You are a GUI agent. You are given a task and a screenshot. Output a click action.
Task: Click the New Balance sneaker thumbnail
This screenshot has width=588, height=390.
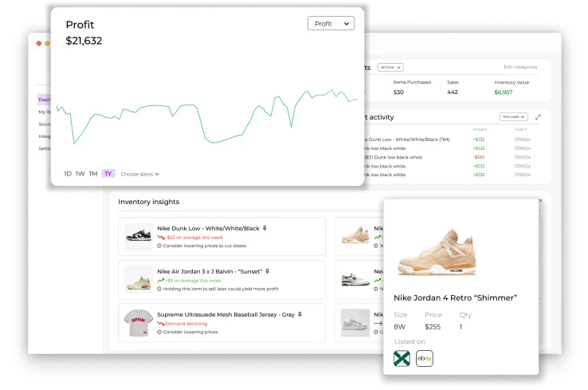[355, 280]
